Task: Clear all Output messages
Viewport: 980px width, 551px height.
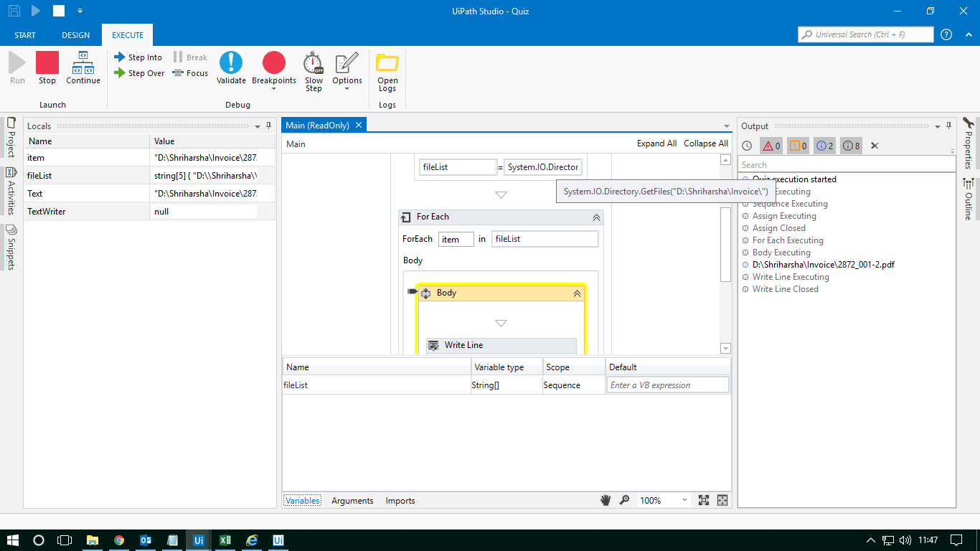Action: point(875,146)
